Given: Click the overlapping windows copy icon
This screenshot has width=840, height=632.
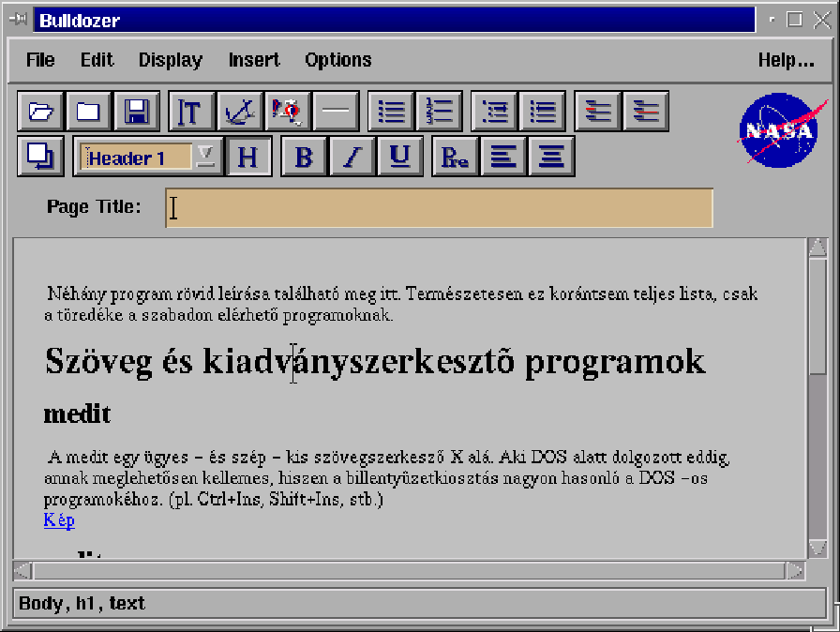Looking at the screenshot, I should click(x=40, y=157).
